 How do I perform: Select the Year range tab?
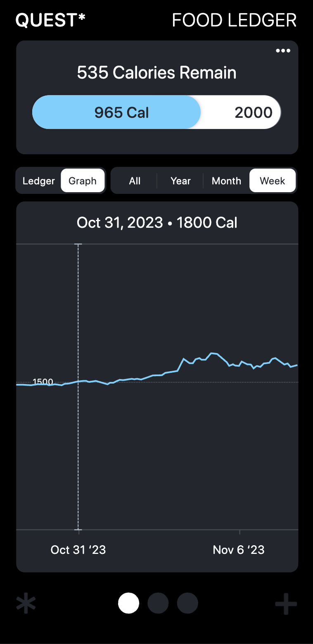[180, 181]
